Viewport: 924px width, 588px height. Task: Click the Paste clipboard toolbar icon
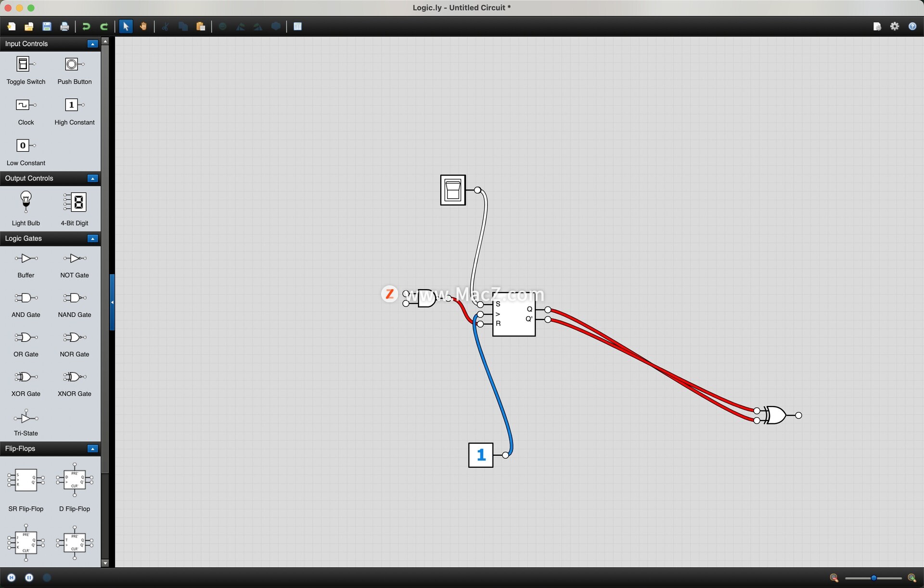[x=201, y=26]
